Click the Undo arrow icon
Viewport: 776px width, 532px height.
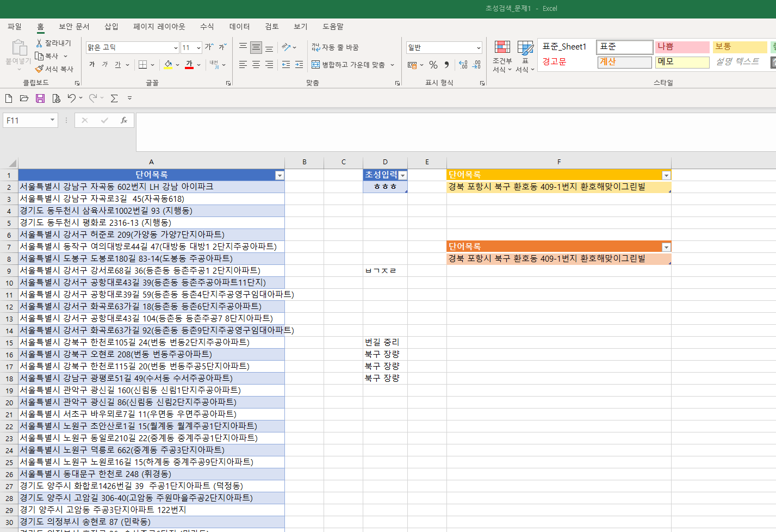tap(72, 98)
